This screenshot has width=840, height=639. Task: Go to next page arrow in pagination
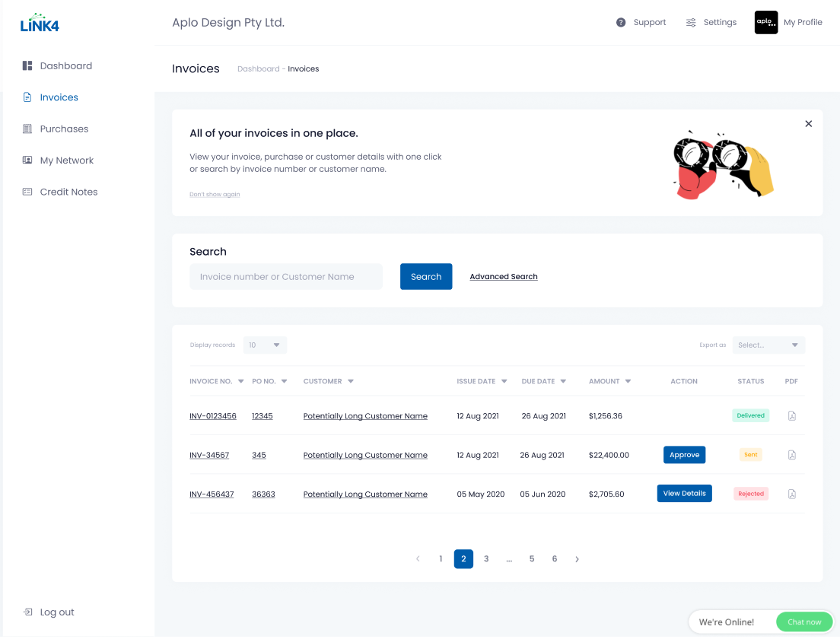(577, 559)
